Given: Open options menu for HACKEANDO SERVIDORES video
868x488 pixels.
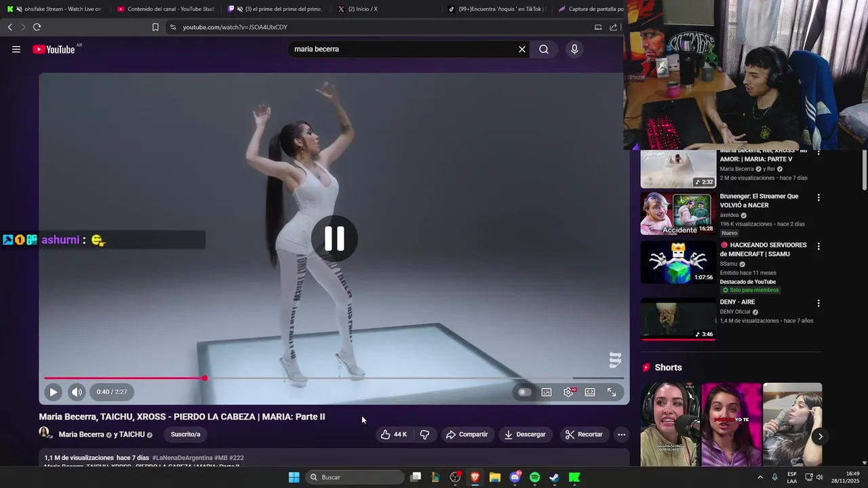Looking at the screenshot, I should click(818, 246).
